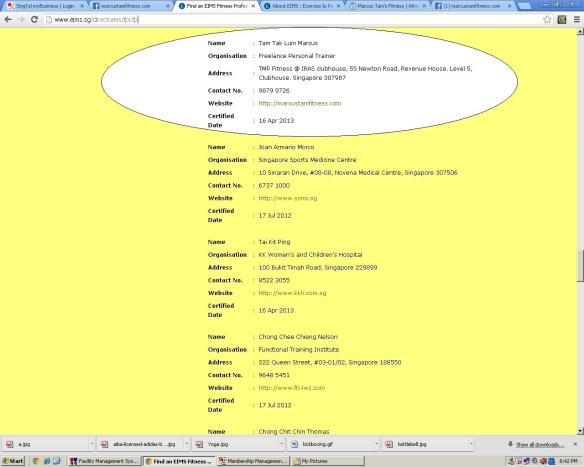Click the Start button
The image size is (584, 467).
12,461
